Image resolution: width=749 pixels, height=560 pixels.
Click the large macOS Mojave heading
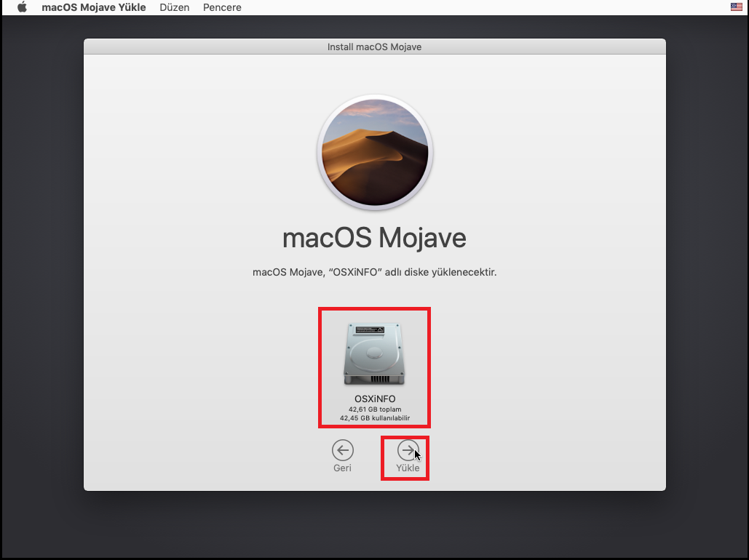[374, 238]
